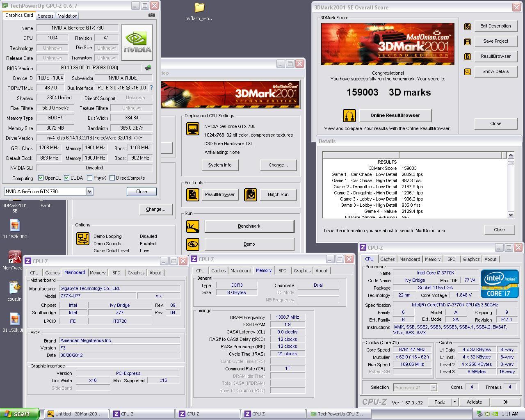
Task: Click the Start button on the taskbar
Action: tap(20, 414)
